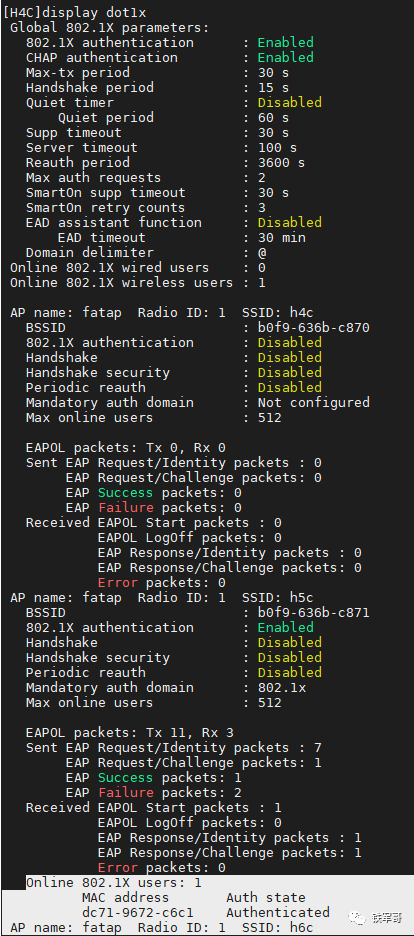Click the Domain delimiter @ symbol
This screenshot has width=414, height=936.
262,253
